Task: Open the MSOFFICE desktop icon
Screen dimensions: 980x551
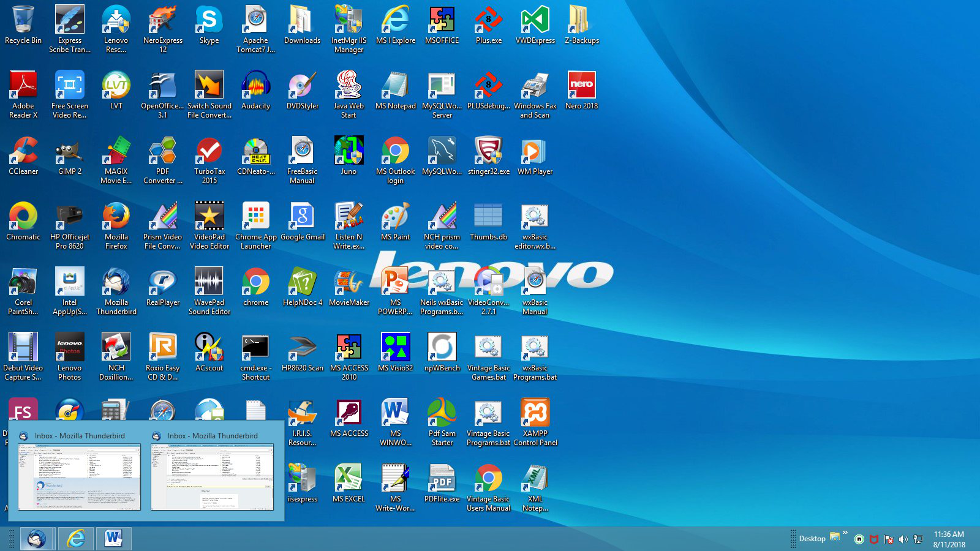Action: (x=442, y=26)
